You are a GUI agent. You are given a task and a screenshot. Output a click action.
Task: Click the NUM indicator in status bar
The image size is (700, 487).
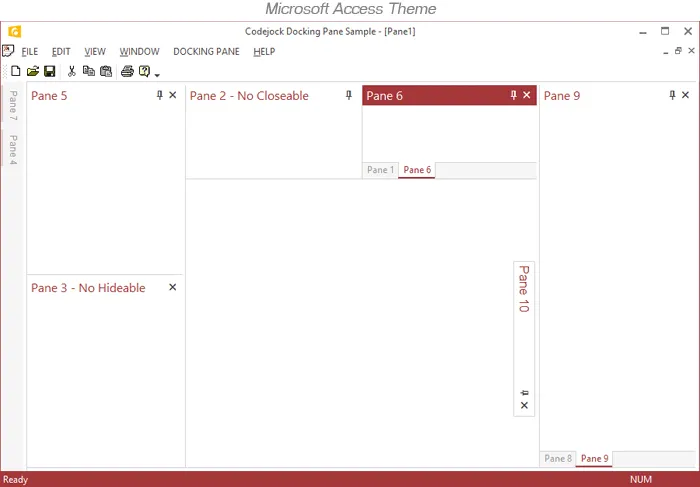coord(641,480)
